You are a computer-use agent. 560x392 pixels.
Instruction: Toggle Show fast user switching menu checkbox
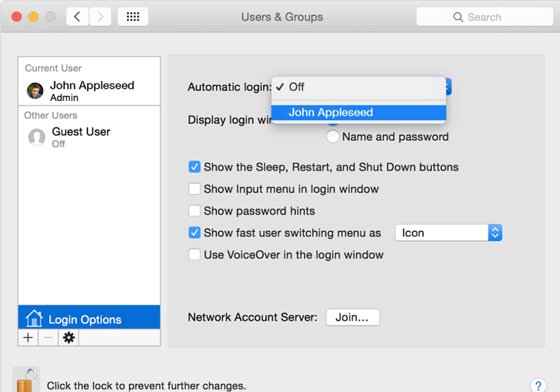tap(194, 232)
